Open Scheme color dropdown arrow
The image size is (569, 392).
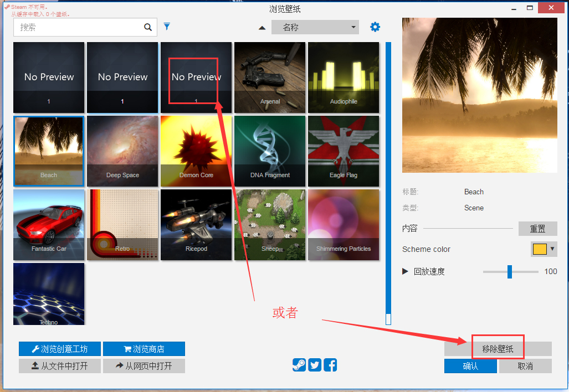[552, 249]
